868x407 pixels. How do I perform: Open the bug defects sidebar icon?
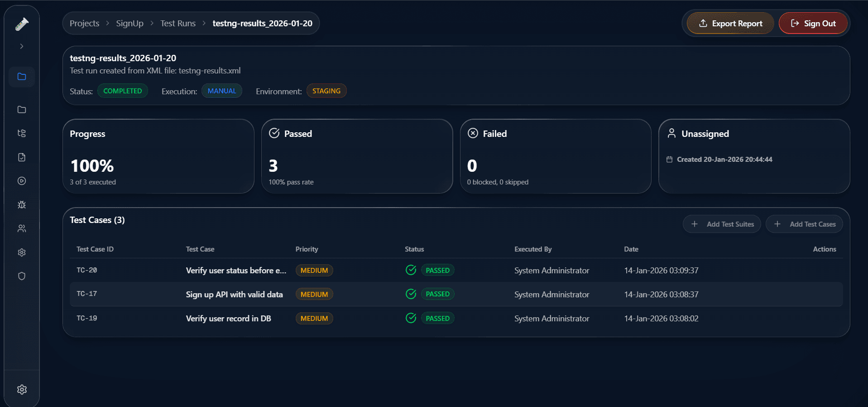22,205
